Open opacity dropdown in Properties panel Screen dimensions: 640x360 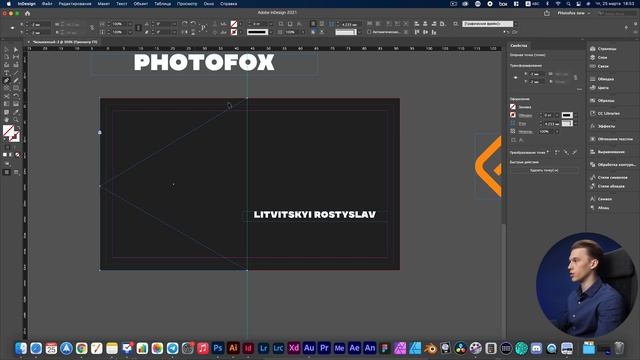tap(557, 131)
